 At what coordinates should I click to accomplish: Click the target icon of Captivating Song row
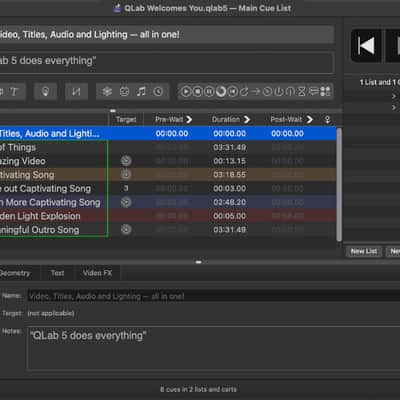tap(126, 175)
